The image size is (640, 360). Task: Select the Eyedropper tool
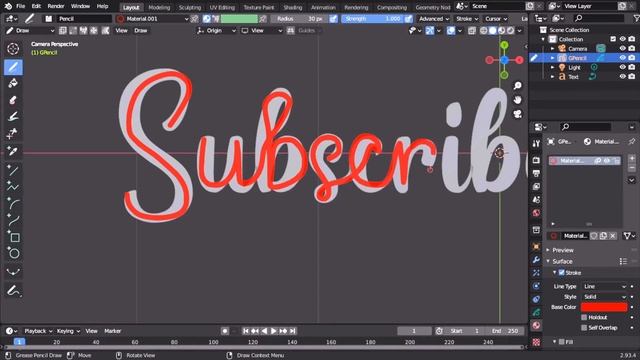13,151
